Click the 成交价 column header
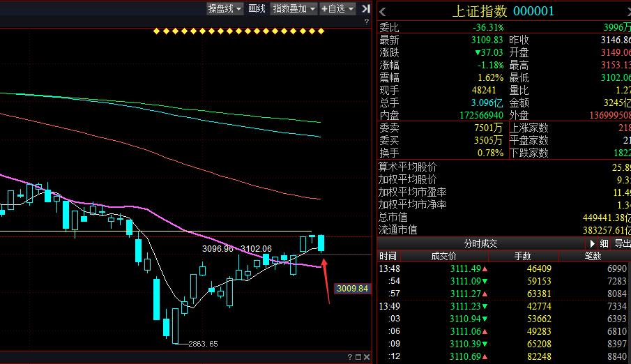 445,256
